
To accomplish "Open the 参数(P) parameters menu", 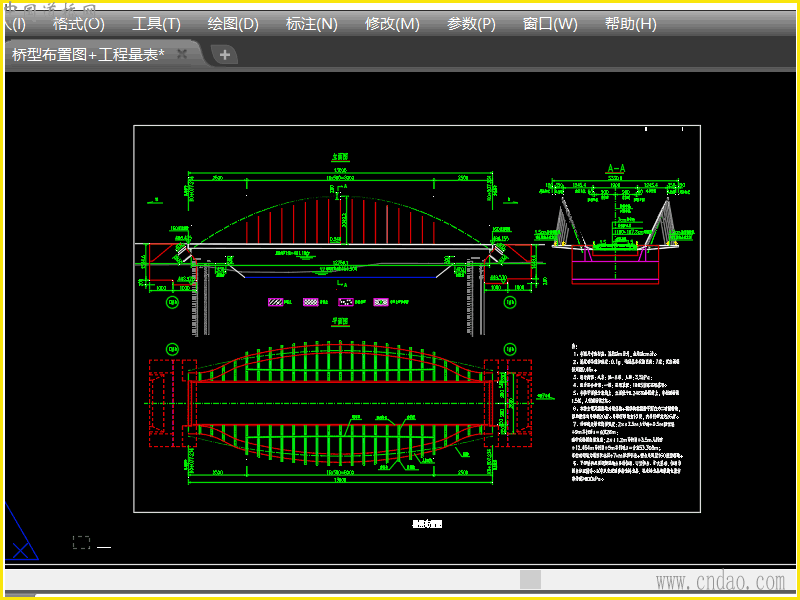I will pos(471,24).
